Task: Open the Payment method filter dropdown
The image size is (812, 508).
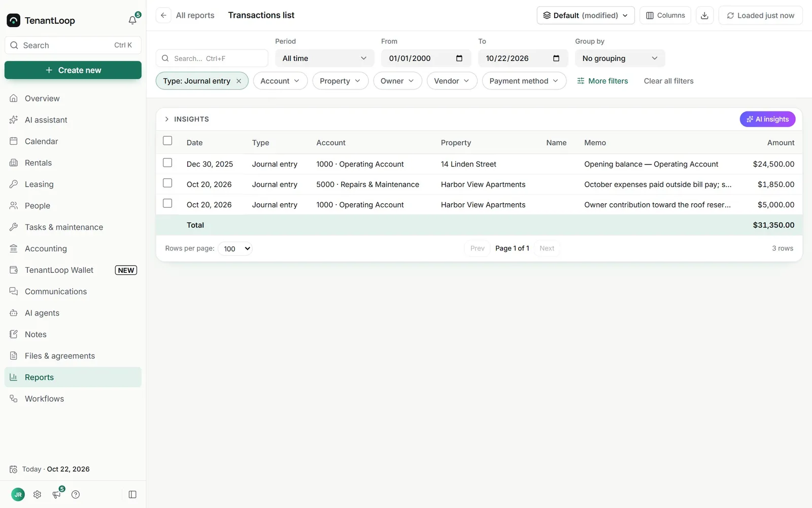Action: click(524, 81)
